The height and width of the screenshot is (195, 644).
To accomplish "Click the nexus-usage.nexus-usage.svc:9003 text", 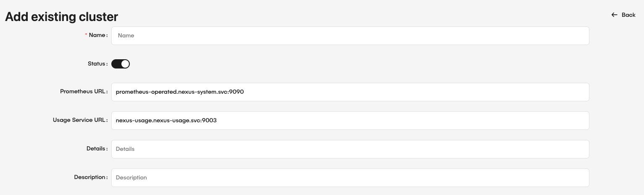I will pos(166,121).
